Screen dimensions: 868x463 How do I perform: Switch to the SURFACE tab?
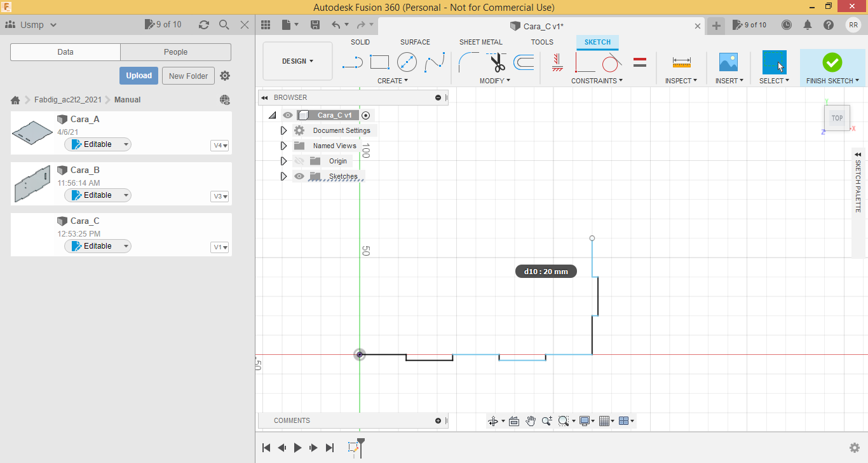(415, 42)
